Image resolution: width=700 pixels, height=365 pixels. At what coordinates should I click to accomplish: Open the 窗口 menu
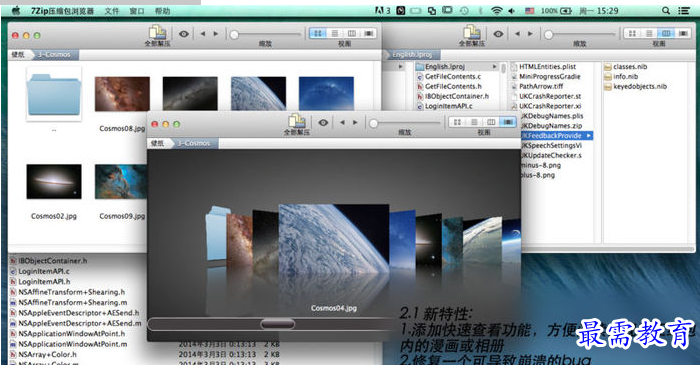click(x=137, y=11)
